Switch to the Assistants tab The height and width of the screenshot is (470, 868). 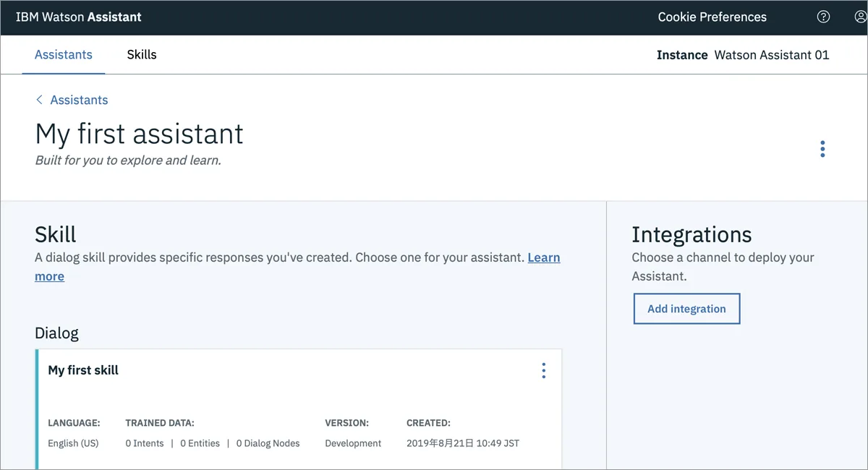coord(64,55)
